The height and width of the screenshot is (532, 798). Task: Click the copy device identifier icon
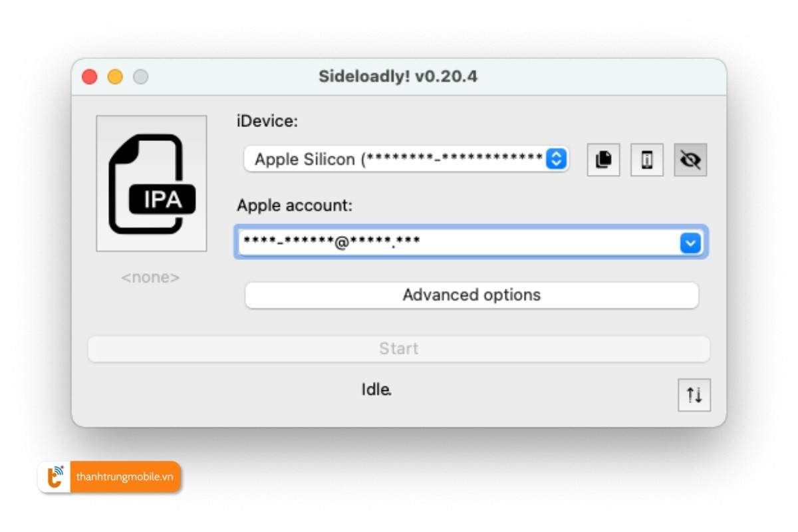coord(602,160)
